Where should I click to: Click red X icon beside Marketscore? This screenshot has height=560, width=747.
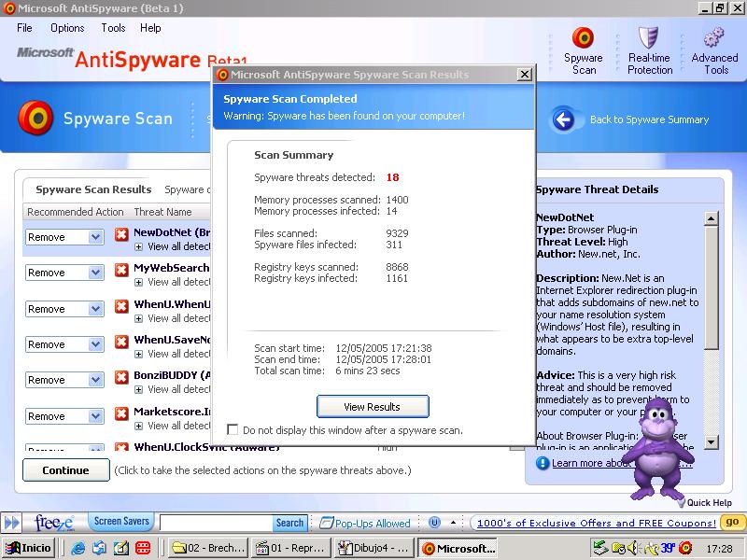click(121, 413)
